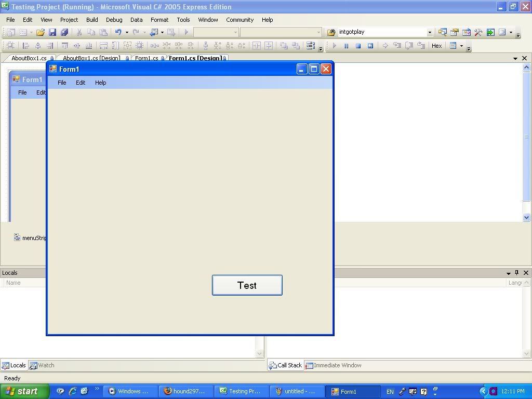Open the Undo history dropdown arrow
This screenshot has width=532, height=399.
click(x=127, y=32)
